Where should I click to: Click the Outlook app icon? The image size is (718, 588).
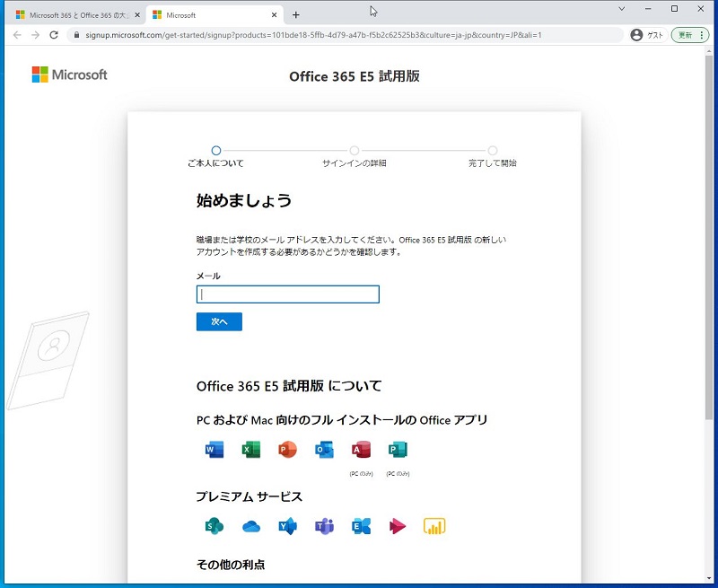(324, 450)
